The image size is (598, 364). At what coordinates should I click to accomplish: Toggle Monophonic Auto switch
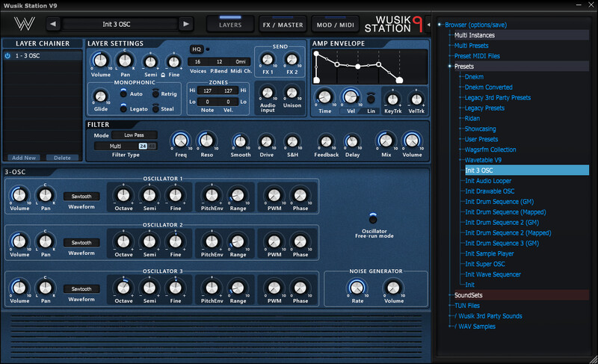coord(123,93)
